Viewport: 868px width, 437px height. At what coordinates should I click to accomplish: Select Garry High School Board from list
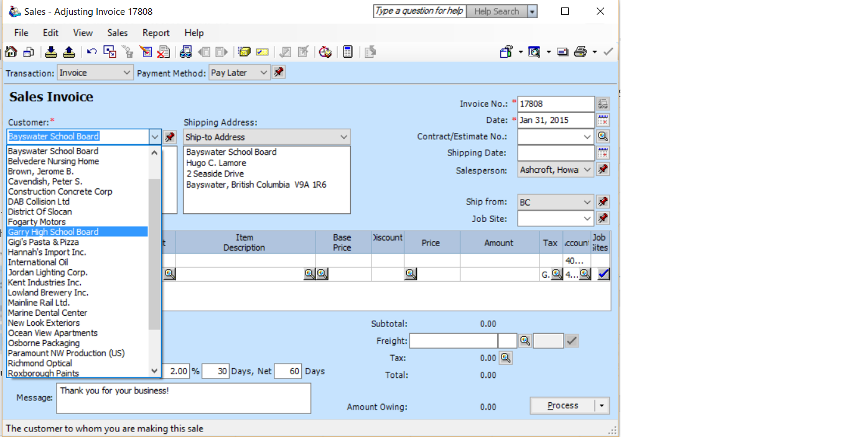tap(78, 232)
